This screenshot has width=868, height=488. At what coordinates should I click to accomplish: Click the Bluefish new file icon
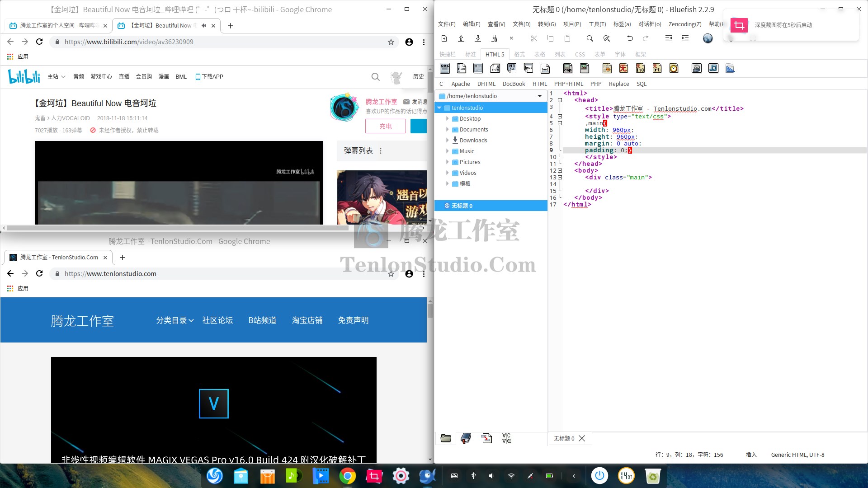pos(443,38)
